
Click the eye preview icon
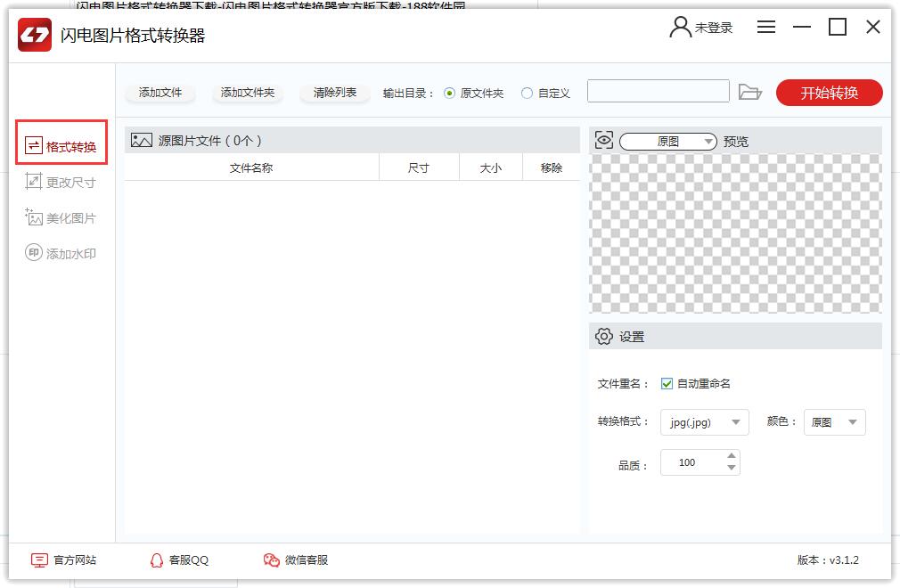coord(604,141)
